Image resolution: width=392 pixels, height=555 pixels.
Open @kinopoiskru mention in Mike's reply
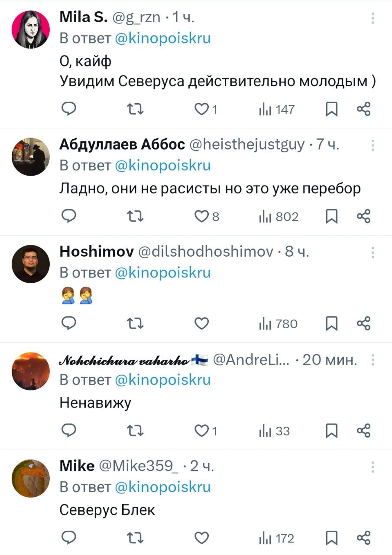[x=162, y=487]
